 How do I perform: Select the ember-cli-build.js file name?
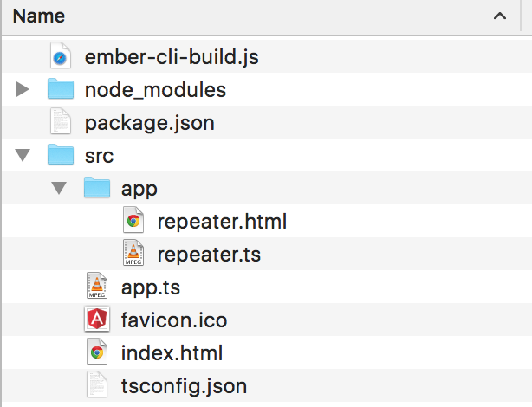click(172, 58)
